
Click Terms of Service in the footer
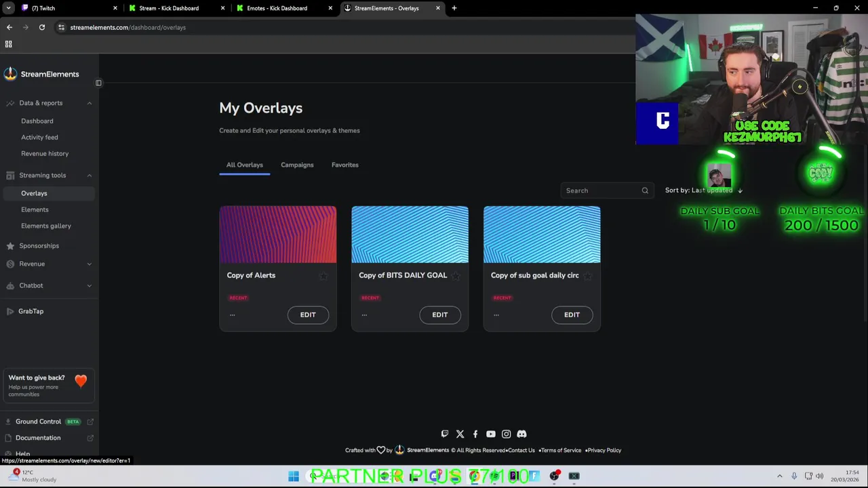point(561,450)
